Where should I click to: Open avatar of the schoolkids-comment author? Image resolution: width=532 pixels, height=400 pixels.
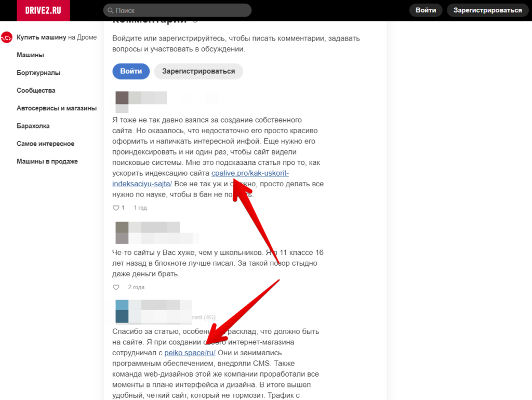[122, 233]
